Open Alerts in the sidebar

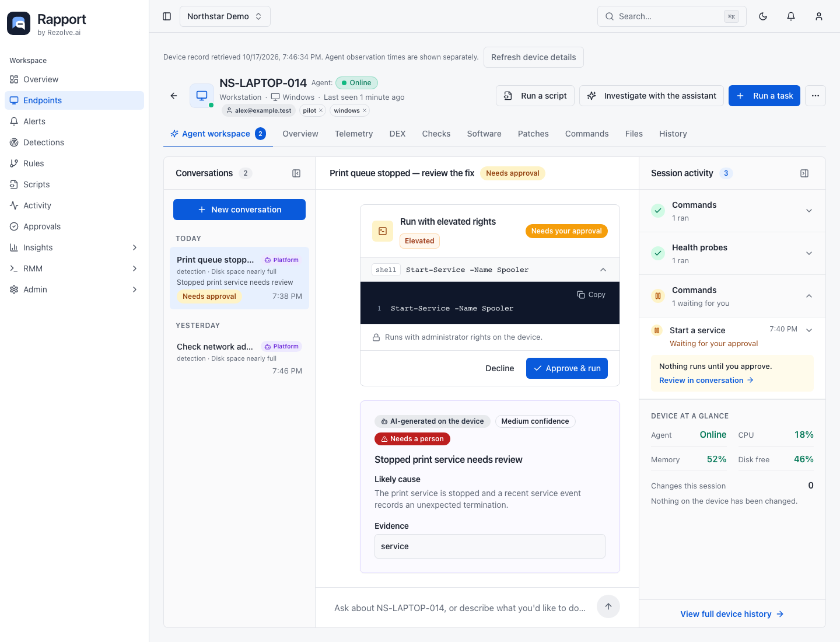[74, 121]
